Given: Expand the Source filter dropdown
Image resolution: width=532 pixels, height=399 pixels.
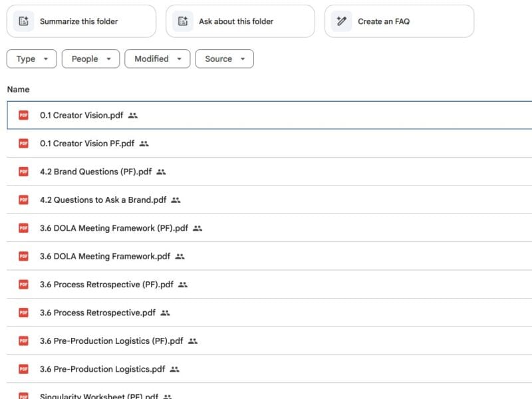Looking at the screenshot, I should coord(224,59).
